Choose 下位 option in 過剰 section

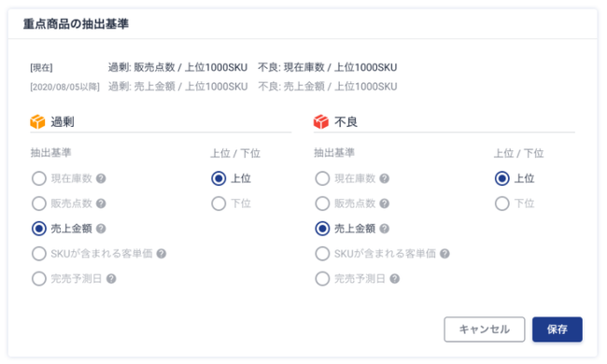(219, 203)
